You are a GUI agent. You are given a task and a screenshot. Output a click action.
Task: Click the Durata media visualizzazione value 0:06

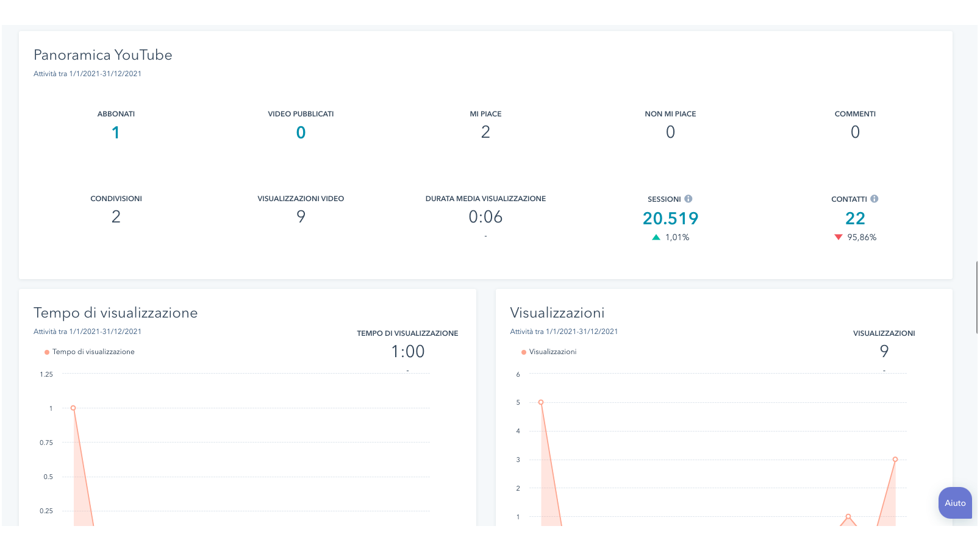tap(485, 217)
